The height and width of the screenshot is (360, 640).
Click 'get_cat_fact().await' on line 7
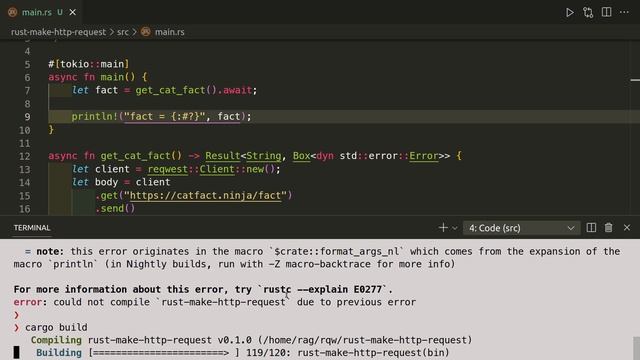coord(193,90)
